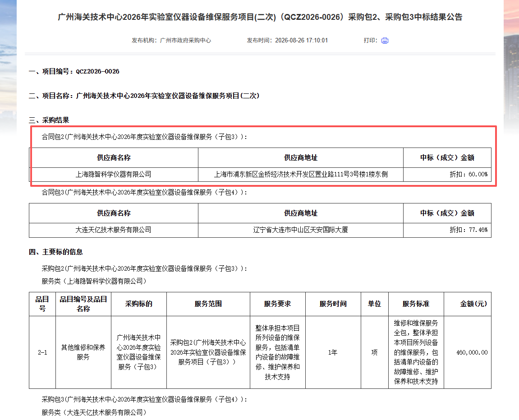The height and width of the screenshot is (420, 519).
Task: Click the 品目号 column header
Action: [42, 304]
